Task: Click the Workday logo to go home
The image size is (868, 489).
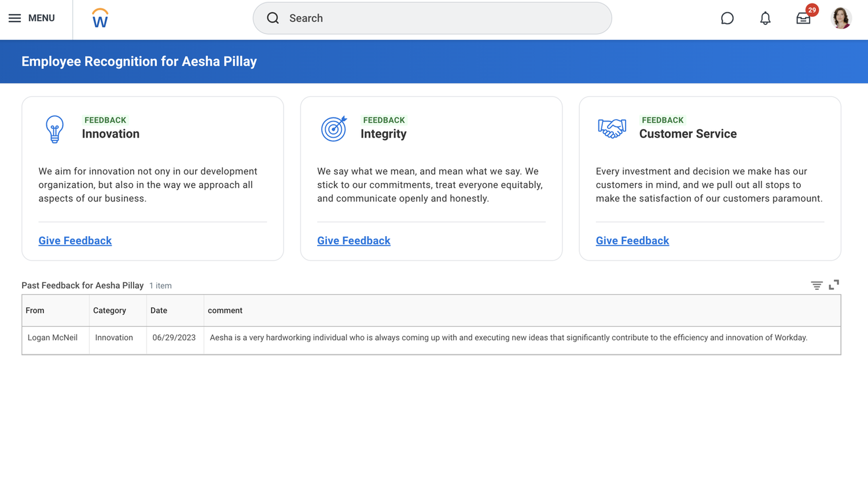Action: tap(99, 17)
